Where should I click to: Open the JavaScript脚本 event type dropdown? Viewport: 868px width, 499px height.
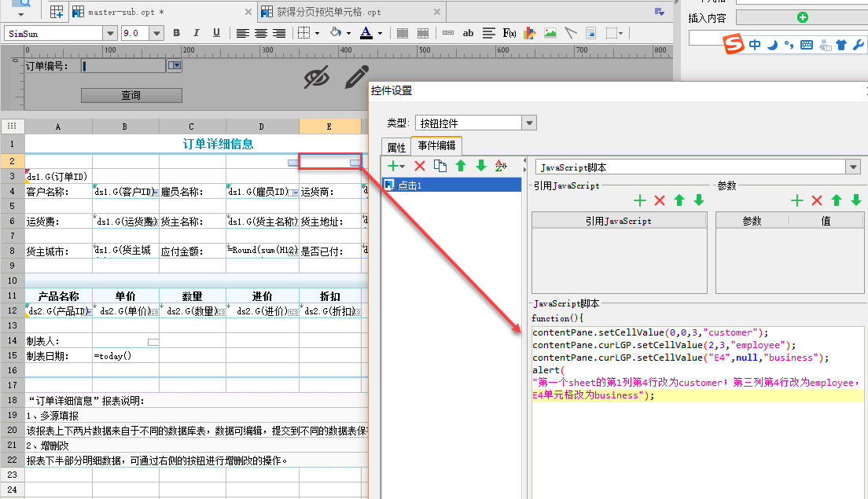[853, 167]
